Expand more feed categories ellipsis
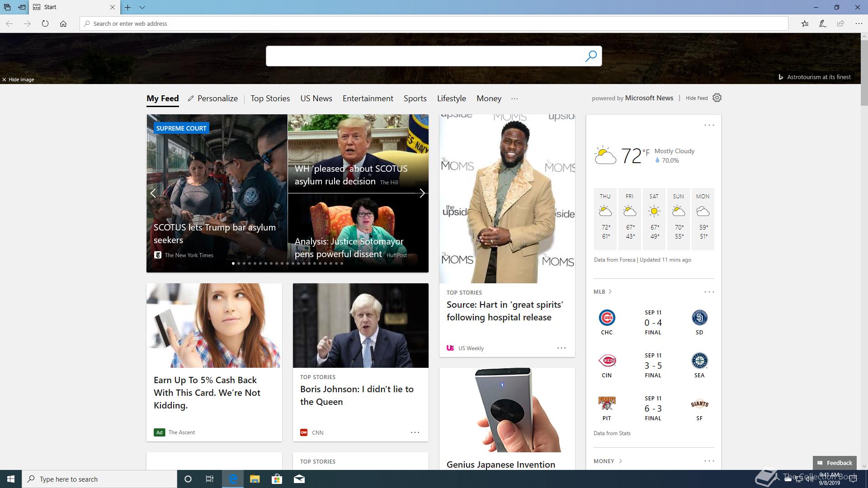868x488 pixels. point(514,99)
